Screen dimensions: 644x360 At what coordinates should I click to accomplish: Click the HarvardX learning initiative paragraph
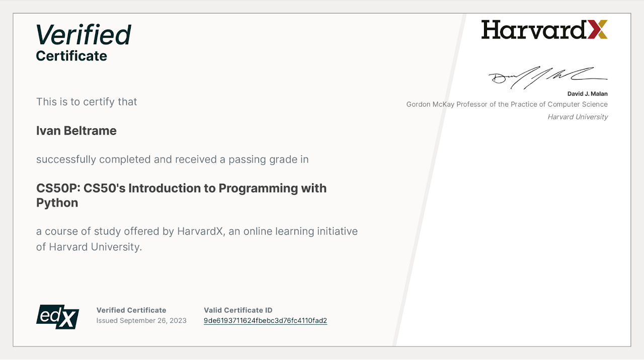coord(197,239)
